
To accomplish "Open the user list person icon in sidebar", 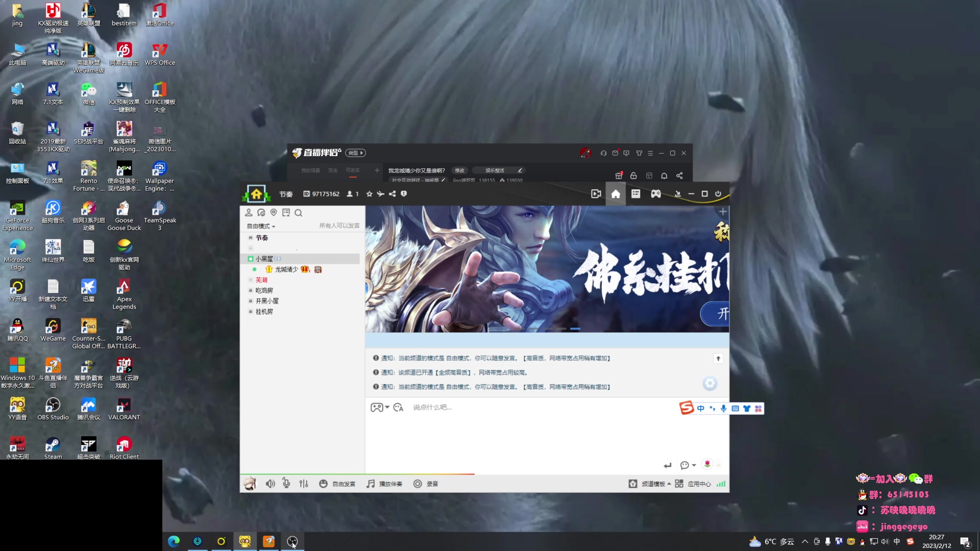I will [249, 213].
